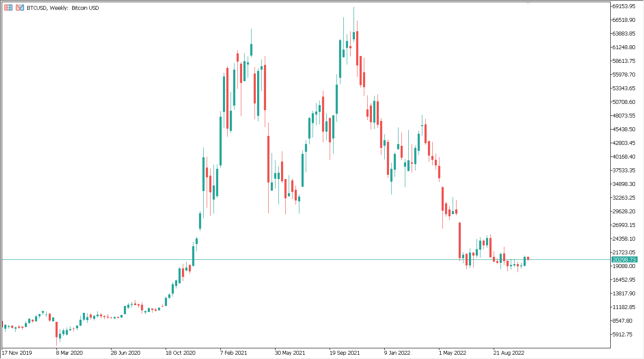
Task: Click the 37533.35 price scale label
Action: tap(624, 170)
